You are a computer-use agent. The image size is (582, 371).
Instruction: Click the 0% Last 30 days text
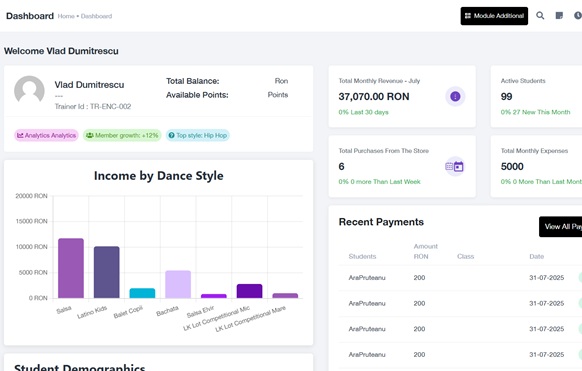[363, 112]
